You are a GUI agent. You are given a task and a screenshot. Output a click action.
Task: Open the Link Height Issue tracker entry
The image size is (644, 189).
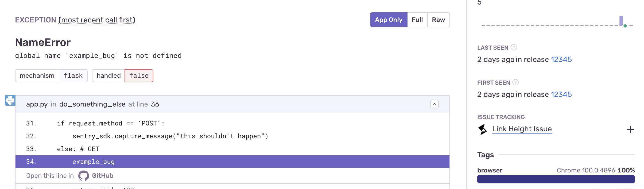tap(522, 129)
